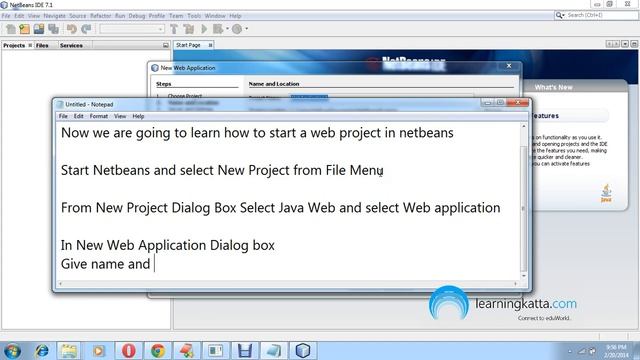Viewport: 640px width, 360px height.
Task: Open the NetBeans Tools menu
Action: (x=194, y=16)
